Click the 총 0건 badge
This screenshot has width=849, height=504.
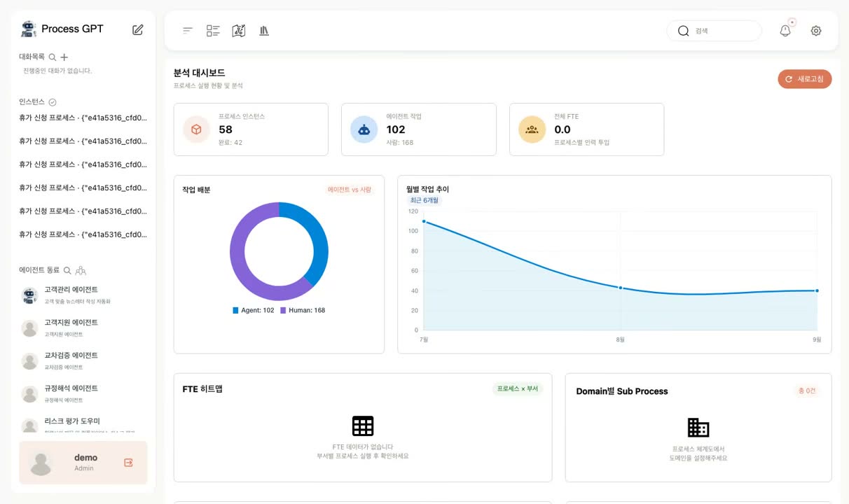tap(807, 391)
